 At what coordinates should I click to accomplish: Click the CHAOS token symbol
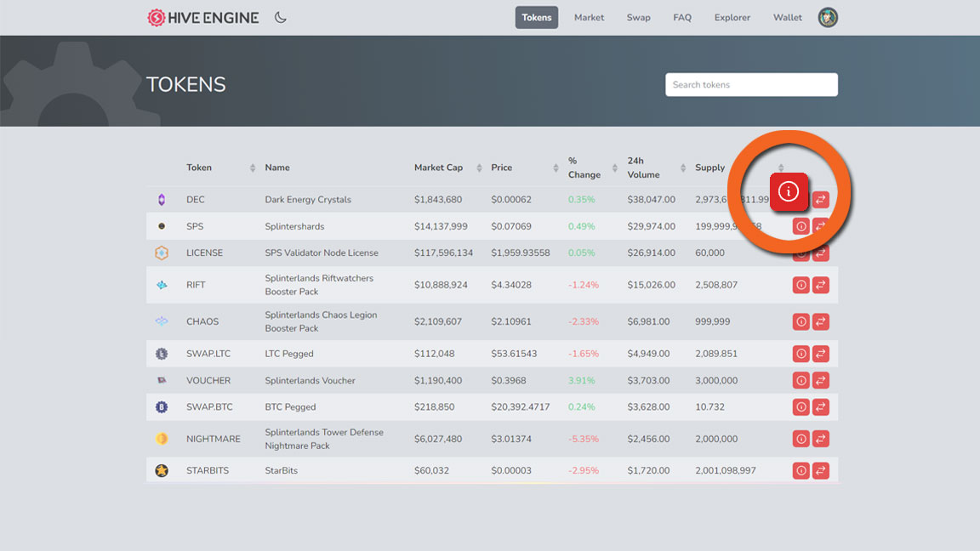[x=202, y=321]
